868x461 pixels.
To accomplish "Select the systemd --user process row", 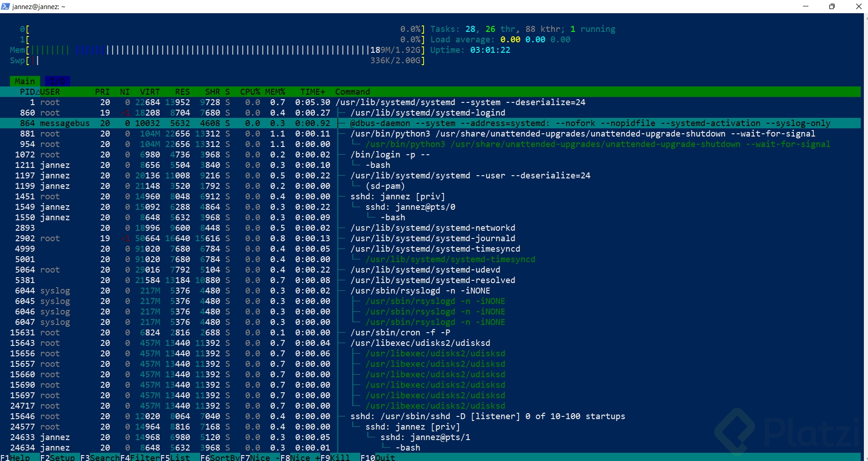I will 430,176.
